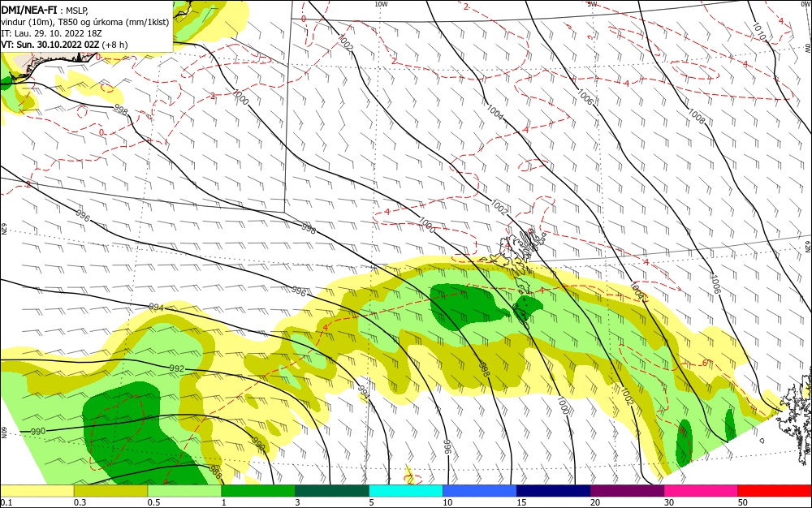The width and height of the screenshot is (812, 508).
Task: Click the '10W' longitude label
Action: 381,4
